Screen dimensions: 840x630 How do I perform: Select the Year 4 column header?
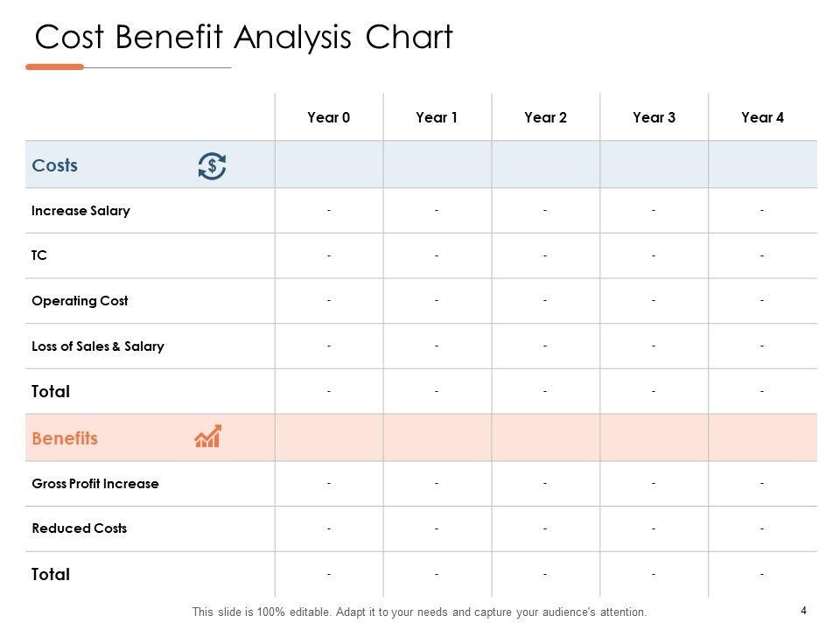click(762, 117)
